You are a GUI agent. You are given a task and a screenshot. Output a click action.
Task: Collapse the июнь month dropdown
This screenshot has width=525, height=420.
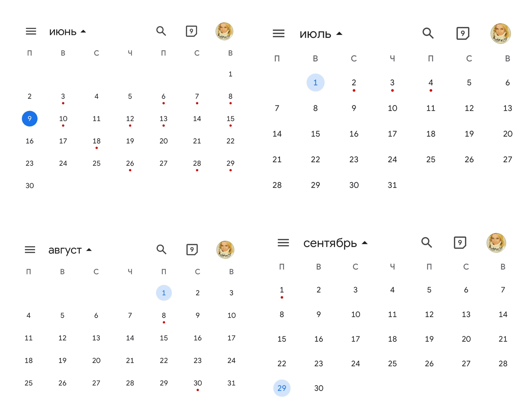[83, 31]
